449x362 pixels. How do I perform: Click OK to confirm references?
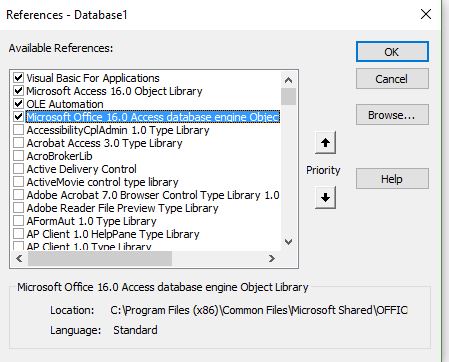(x=392, y=52)
